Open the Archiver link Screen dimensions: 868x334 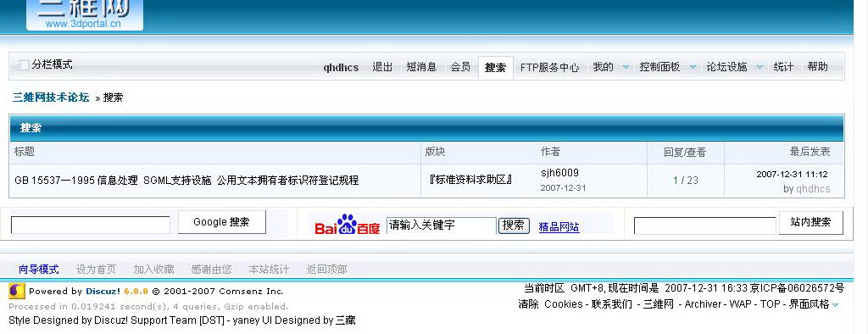[703, 304]
